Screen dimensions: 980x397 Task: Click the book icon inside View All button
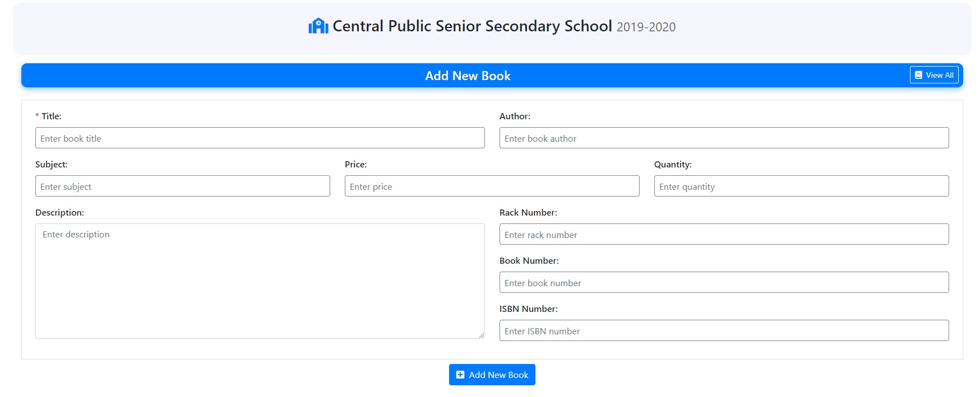coord(918,74)
